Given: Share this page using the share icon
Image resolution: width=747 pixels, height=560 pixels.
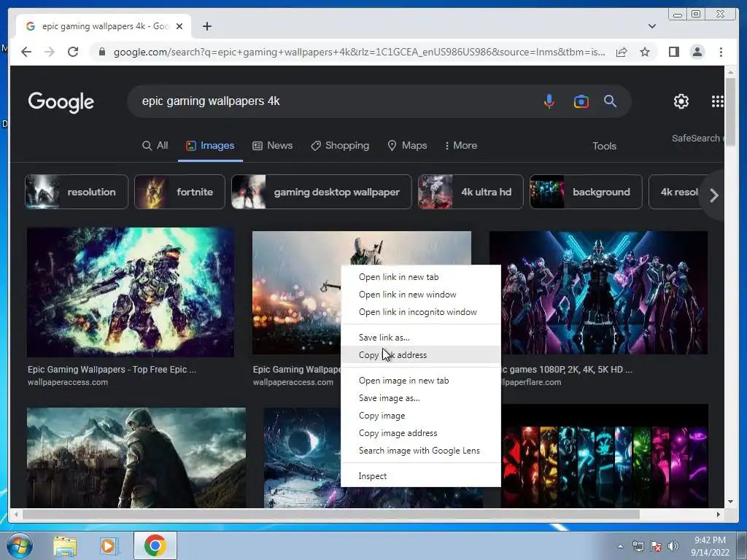Looking at the screenshot, I should coord(622,52).
